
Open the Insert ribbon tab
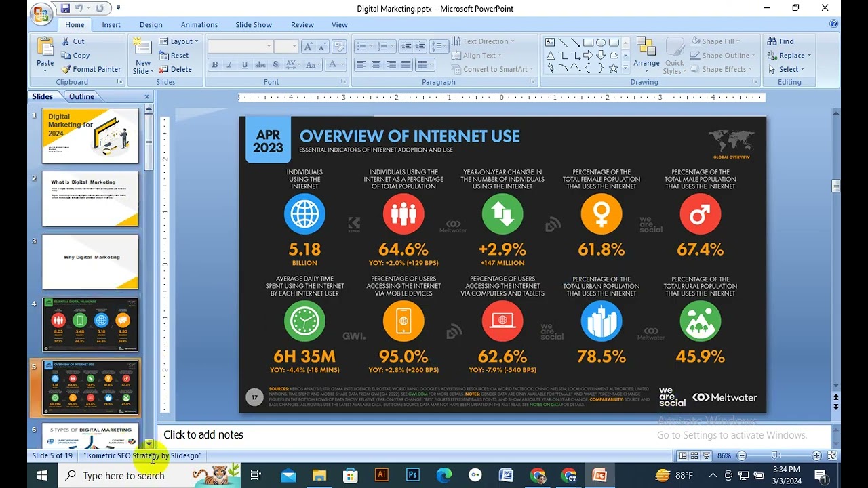click(x=111, y=25)
